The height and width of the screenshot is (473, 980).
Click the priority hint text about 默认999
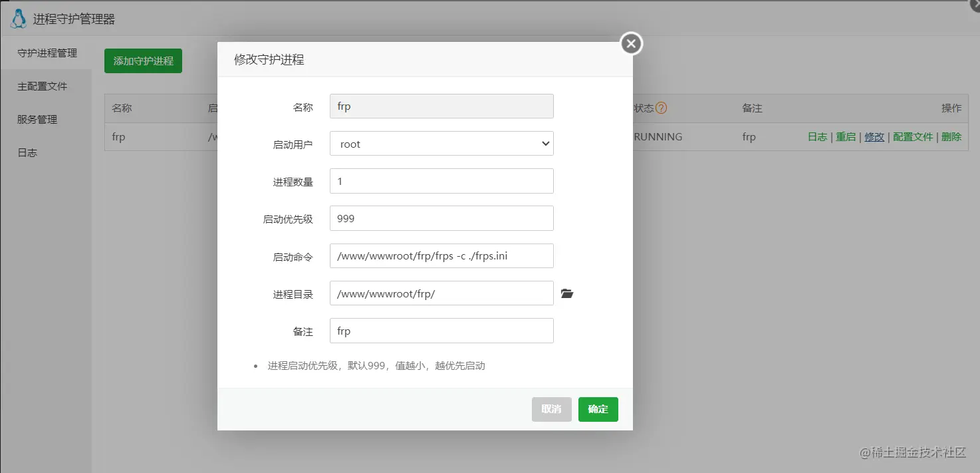(376, 365)
